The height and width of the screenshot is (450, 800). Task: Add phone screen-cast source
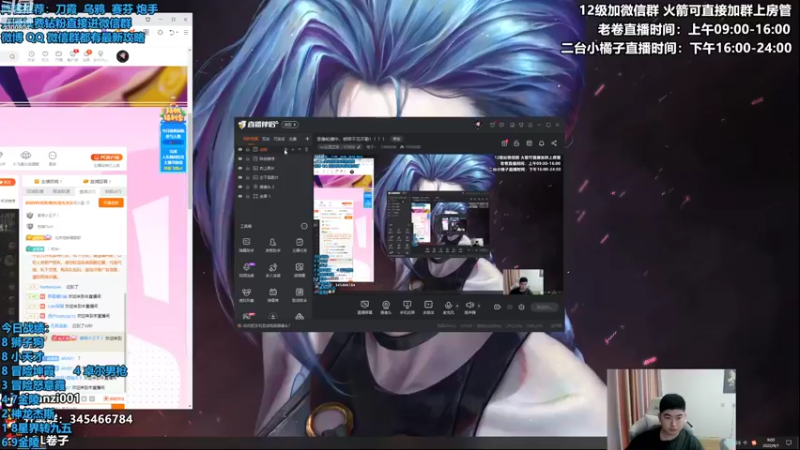407,307
